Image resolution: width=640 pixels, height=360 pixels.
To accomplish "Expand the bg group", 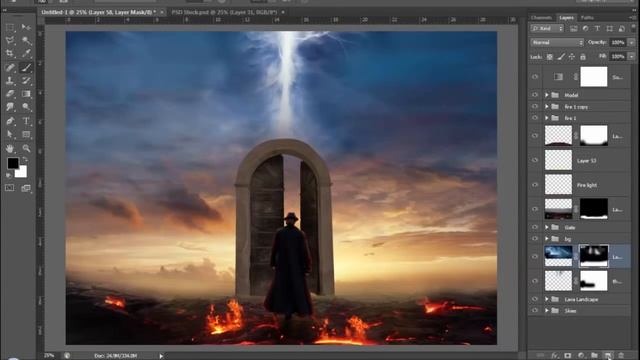I will pos(547,239).
